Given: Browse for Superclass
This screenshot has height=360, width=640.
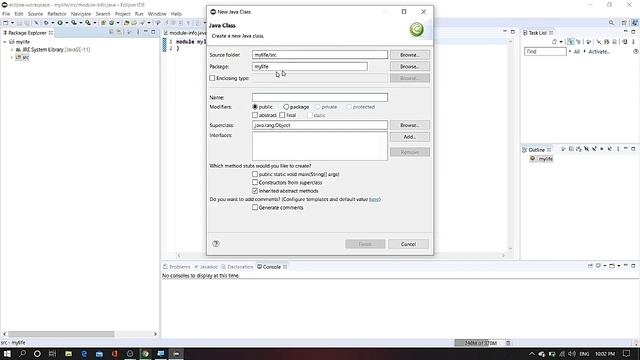Looking at the screenshot, I should pyautogui.click(x=409, y=125).
